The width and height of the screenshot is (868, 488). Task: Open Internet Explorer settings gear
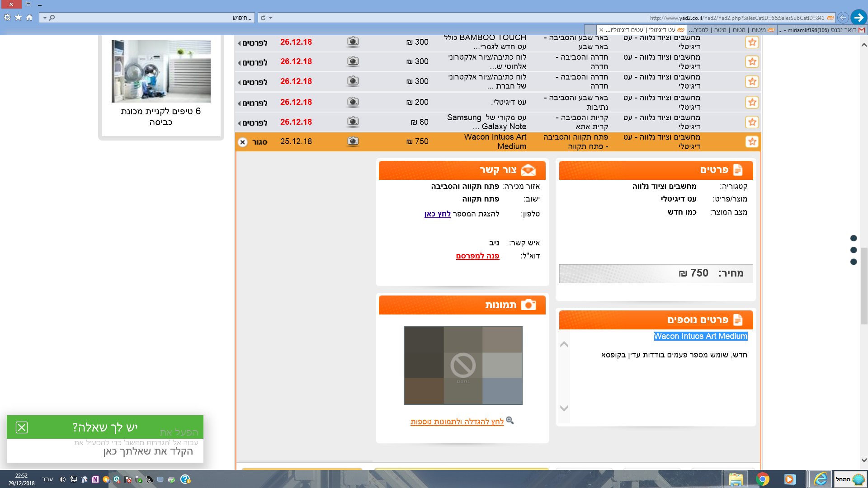click(x=7, y=18)
